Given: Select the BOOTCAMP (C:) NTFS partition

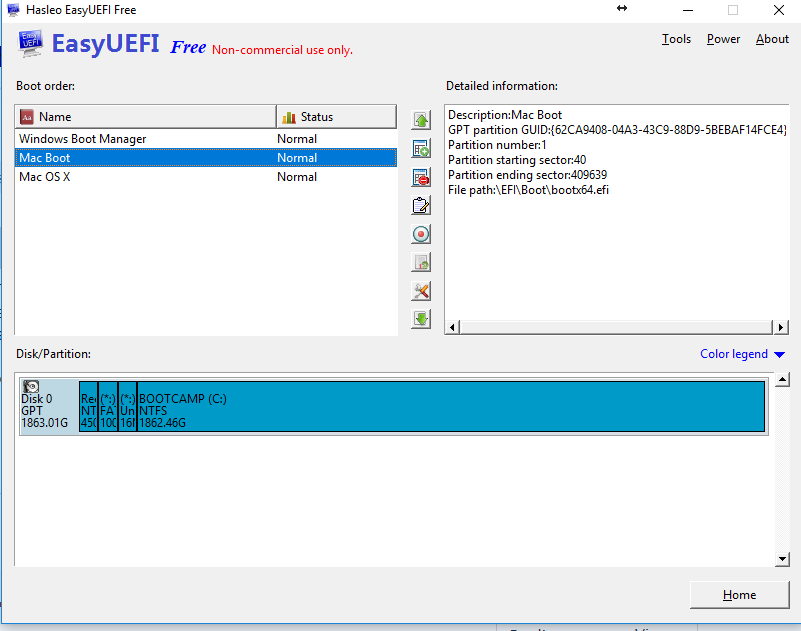Looking at the screenshot, I should pyautogui.click(x=451, y=407).
